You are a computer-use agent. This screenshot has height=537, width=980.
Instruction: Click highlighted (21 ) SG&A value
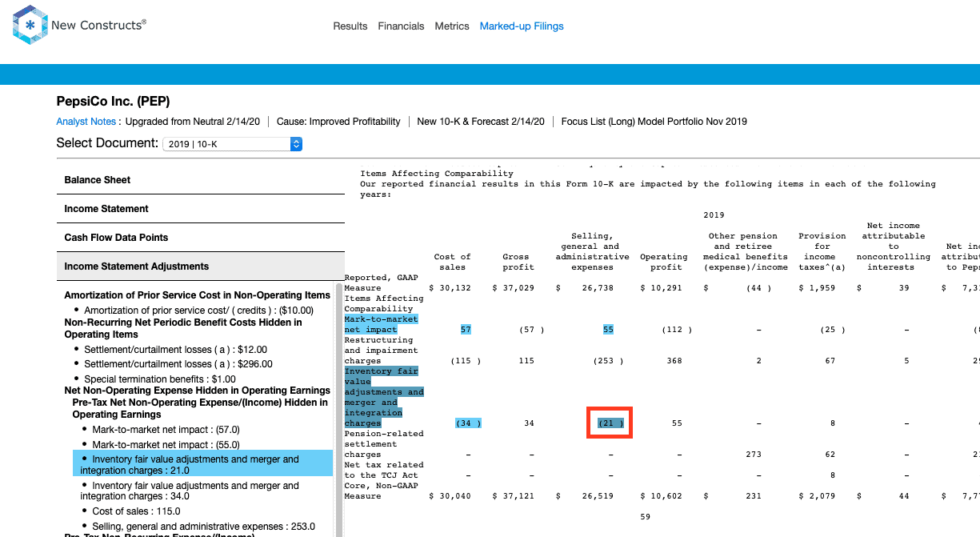tap(610, 423)
